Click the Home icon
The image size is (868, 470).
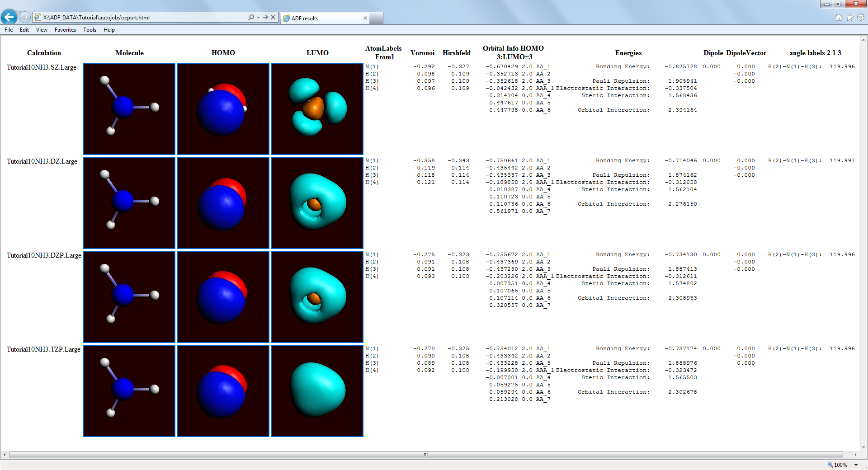(839, 17)
